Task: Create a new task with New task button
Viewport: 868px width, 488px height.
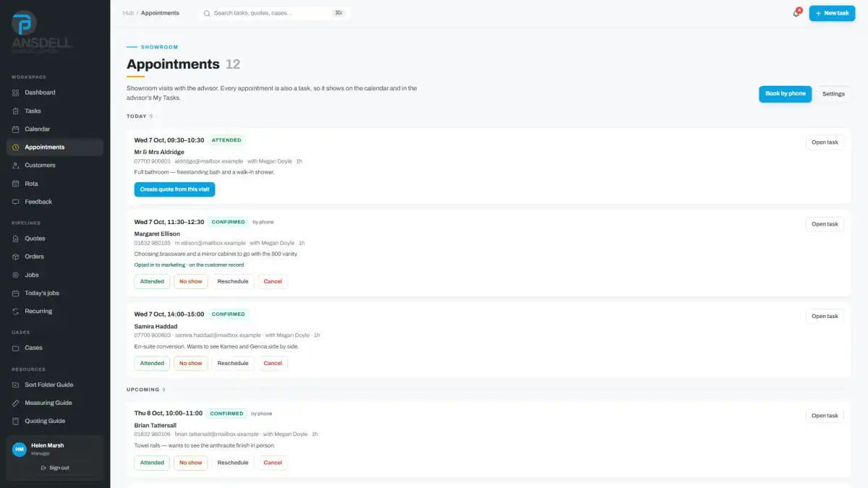Action: click(832, 13)
